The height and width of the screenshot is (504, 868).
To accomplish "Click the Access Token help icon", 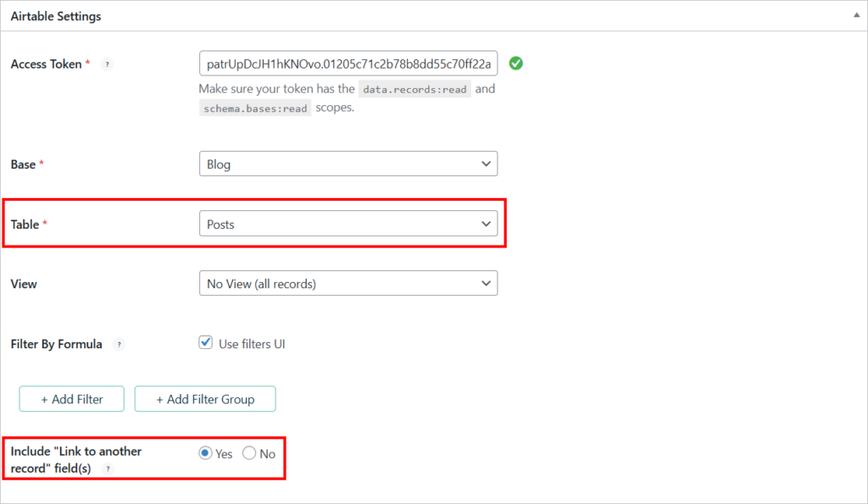I will pyautogui.click(x=107, y=64).
